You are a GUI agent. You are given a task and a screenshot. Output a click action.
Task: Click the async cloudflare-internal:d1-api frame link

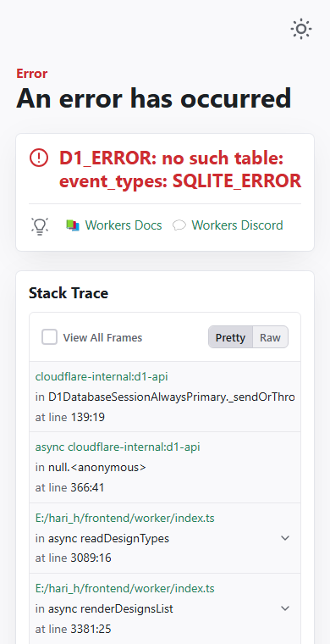click(x=118, y=447)
